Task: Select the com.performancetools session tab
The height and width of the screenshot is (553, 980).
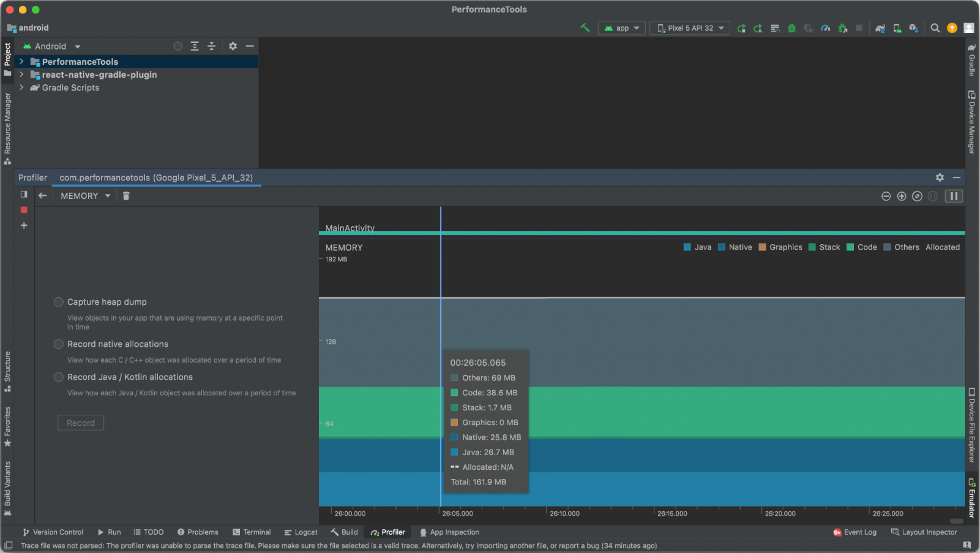Action: [156, 177]
